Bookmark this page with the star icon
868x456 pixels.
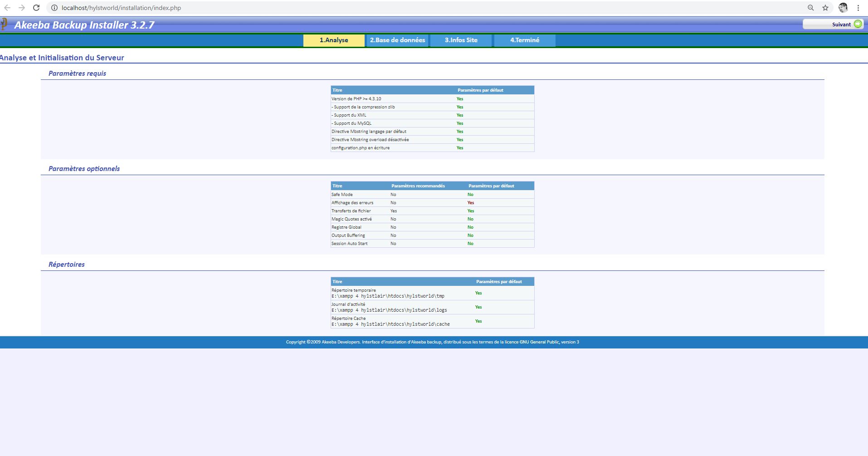click(825, 8)
